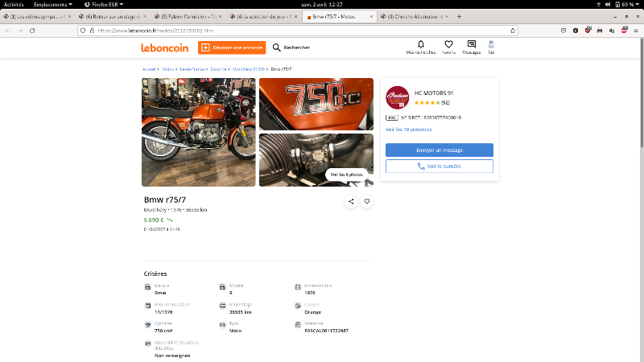
Task: Save listing with heart button near title
Action: point(367,201)
